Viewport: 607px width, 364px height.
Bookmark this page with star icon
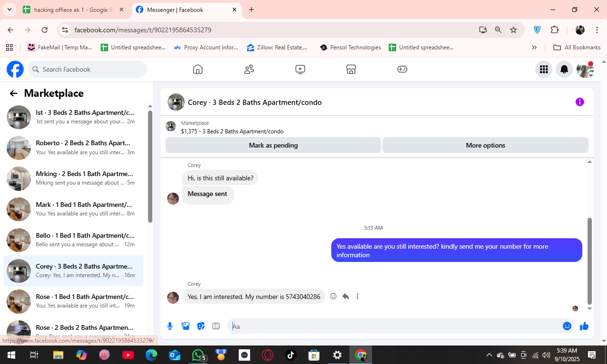(514, 30)
